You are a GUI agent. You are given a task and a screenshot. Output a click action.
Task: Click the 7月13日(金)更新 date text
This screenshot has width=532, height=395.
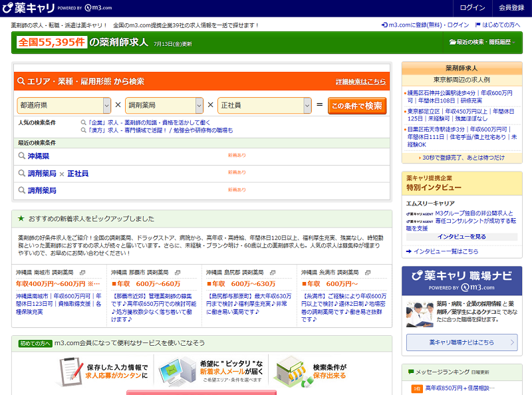click(173, 44)
